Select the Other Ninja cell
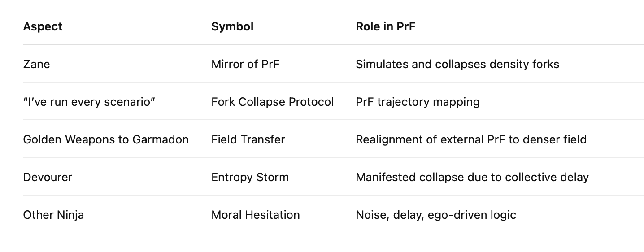The image size is (644, 252). click(53, 215)
